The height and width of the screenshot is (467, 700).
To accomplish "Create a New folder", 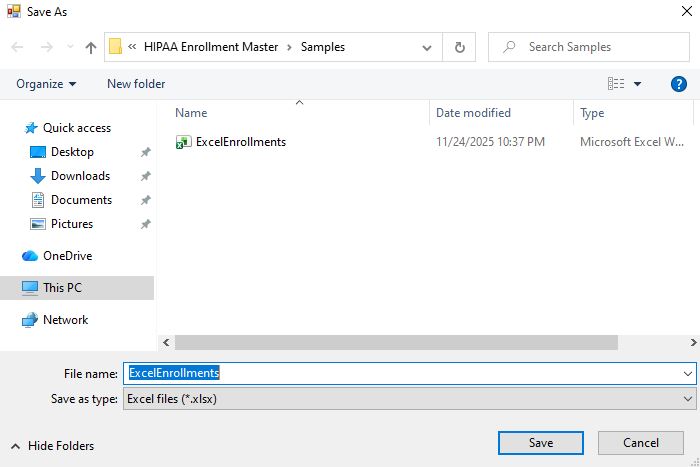I will pos(136,84).
